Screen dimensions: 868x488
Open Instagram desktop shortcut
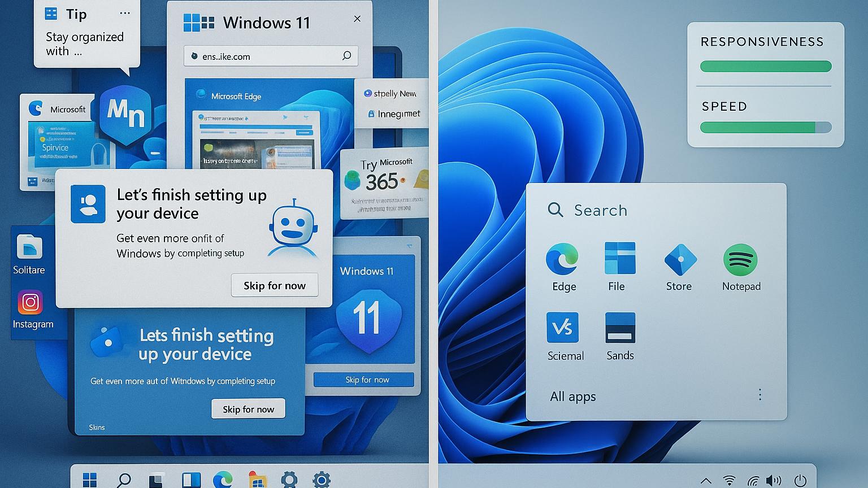[x=31, y=303]
